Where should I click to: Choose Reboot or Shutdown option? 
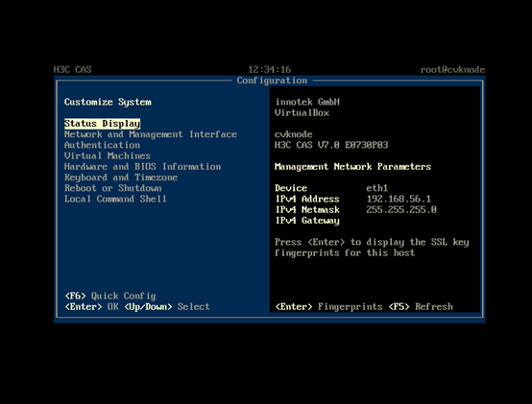pyautogui.click(x=113, y=188)
